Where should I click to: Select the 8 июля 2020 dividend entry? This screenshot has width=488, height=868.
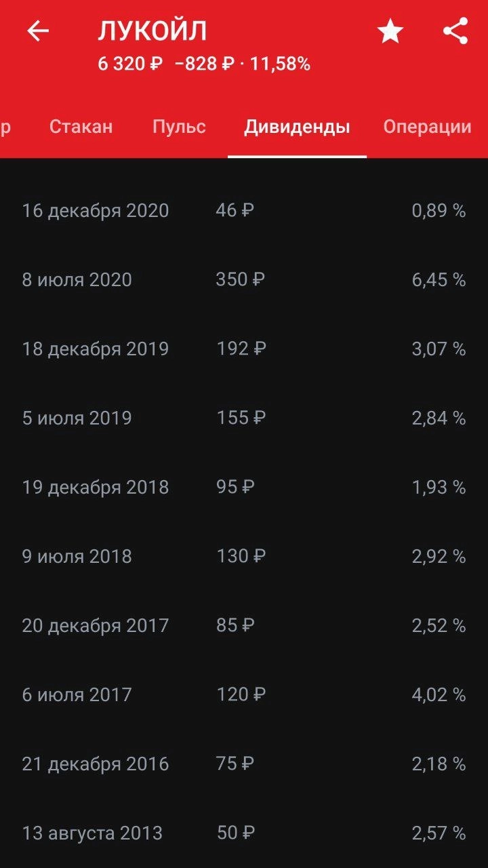(244, 280)
